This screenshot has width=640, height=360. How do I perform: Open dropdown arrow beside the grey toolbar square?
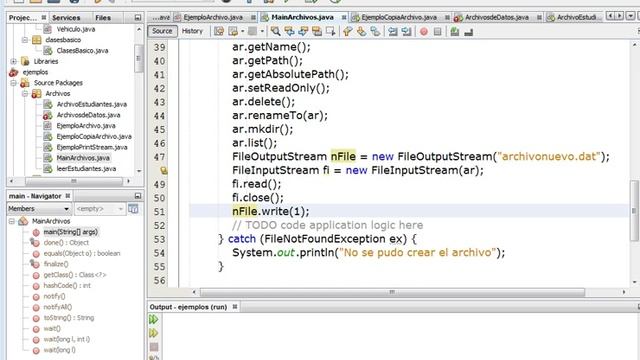pos(262,31)
